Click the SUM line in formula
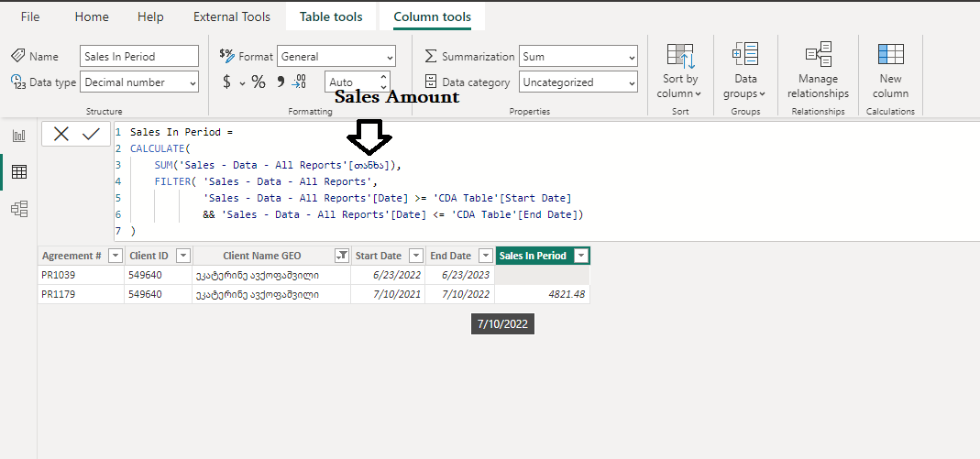This screenshot has height=459, width=980. click(x=278, y=166)
